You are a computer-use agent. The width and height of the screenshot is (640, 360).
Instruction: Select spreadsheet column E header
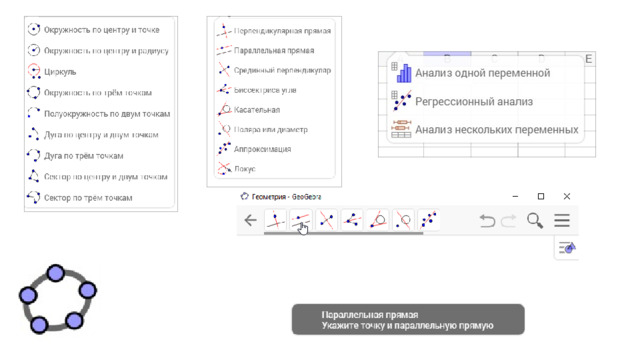588,59
